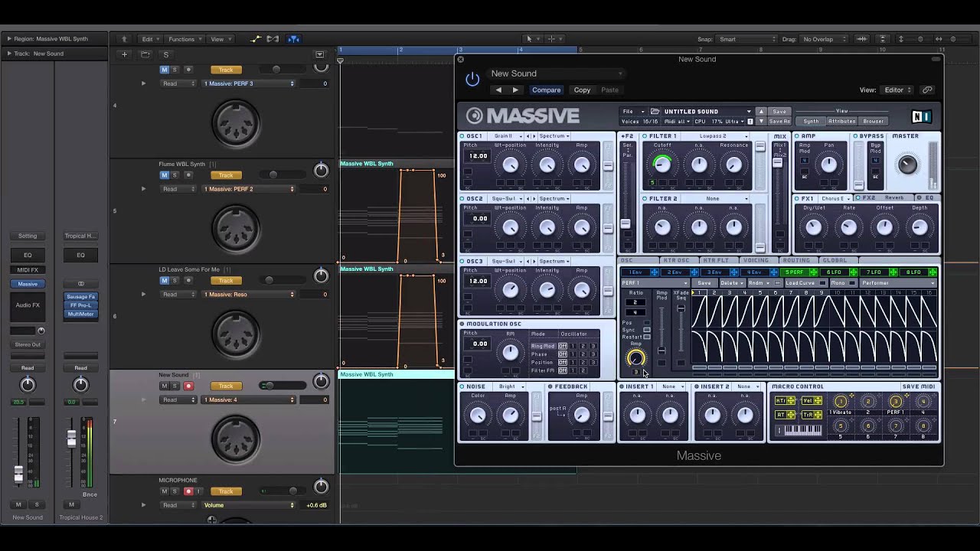Image resolution: width=980 pixels, height=551 pixels.
Task: Open the Functions menu
Action: (x=184, y=39)
